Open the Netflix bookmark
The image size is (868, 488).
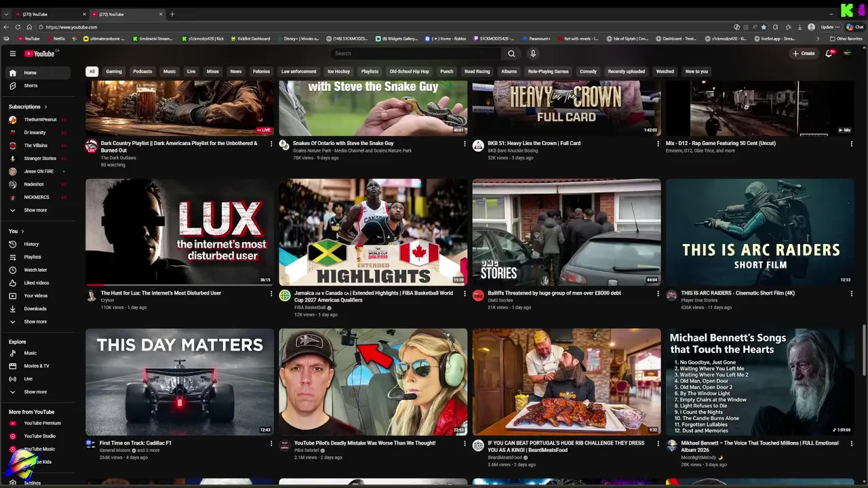pyautogui.click(x=56, y=39)
